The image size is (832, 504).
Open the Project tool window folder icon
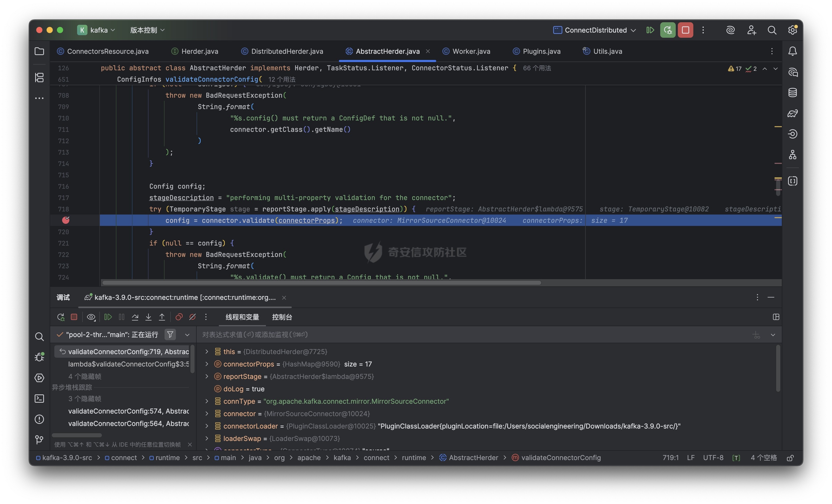pyautogui.click(x=39, y=51)
